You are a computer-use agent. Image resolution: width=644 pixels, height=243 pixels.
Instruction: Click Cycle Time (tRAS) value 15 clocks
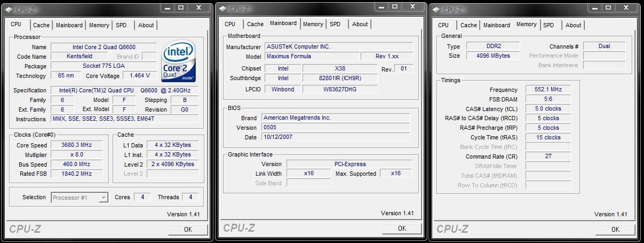[548, 137]
